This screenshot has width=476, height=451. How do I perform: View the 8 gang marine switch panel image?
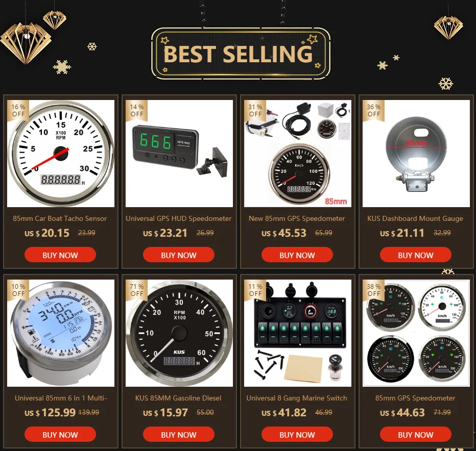click(297, 333)
